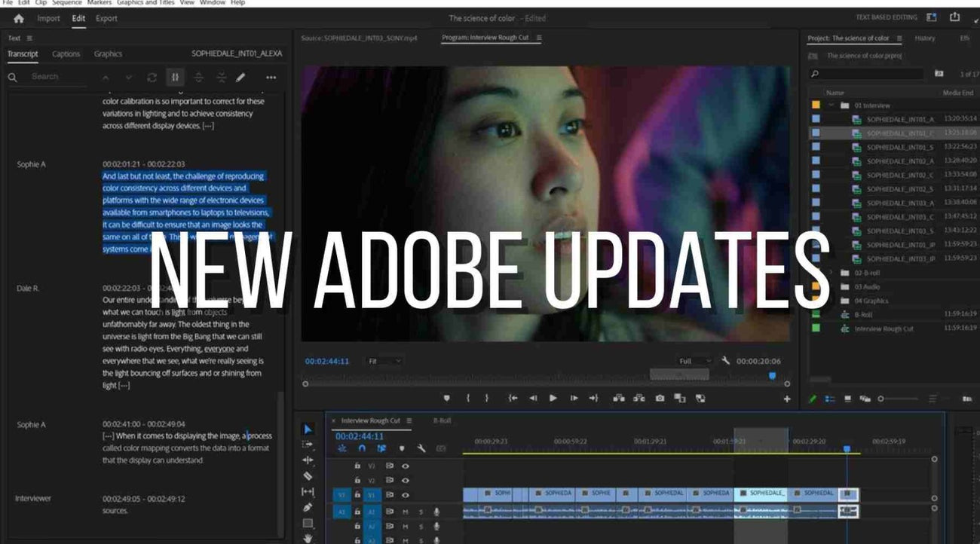Collapse the 01 Interview bin
This screenshot has height=544, width=980.
(x=831, y=105)
